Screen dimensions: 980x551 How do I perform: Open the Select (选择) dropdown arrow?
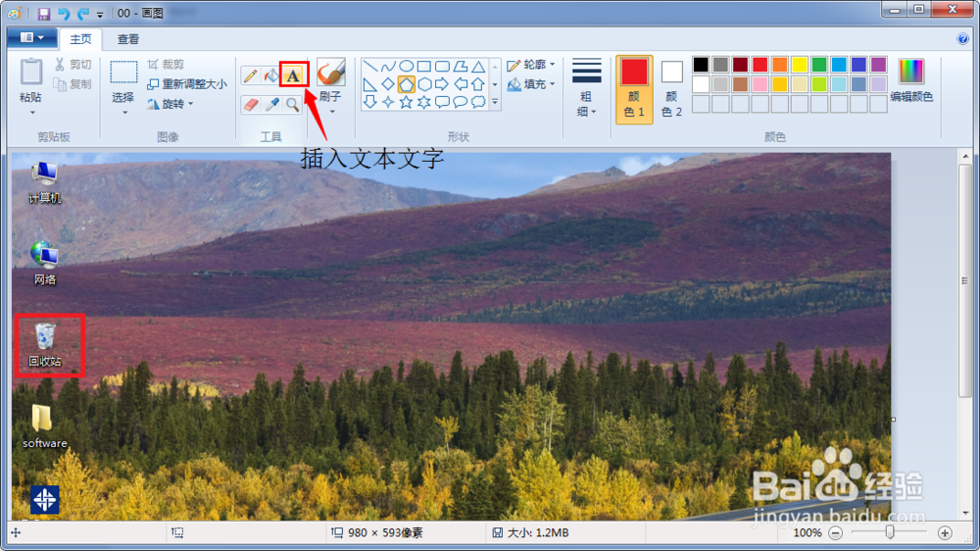pyautogui.click(x=124, y=113)
